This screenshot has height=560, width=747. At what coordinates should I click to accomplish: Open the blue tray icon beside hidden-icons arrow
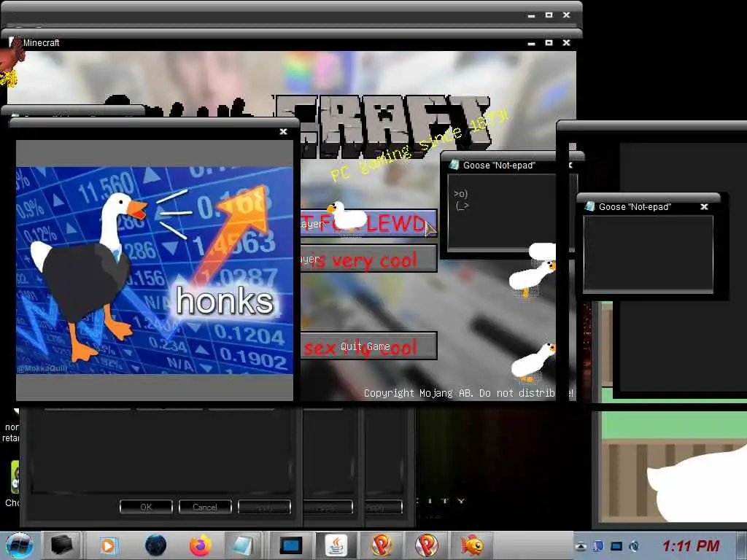coord(598,546)
